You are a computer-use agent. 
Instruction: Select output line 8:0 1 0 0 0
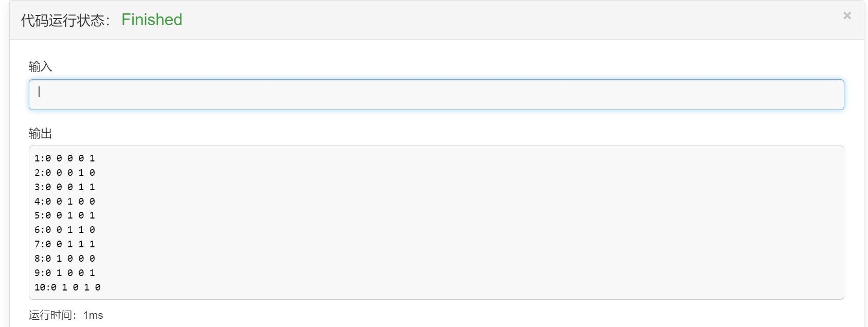tap(65, 259)
